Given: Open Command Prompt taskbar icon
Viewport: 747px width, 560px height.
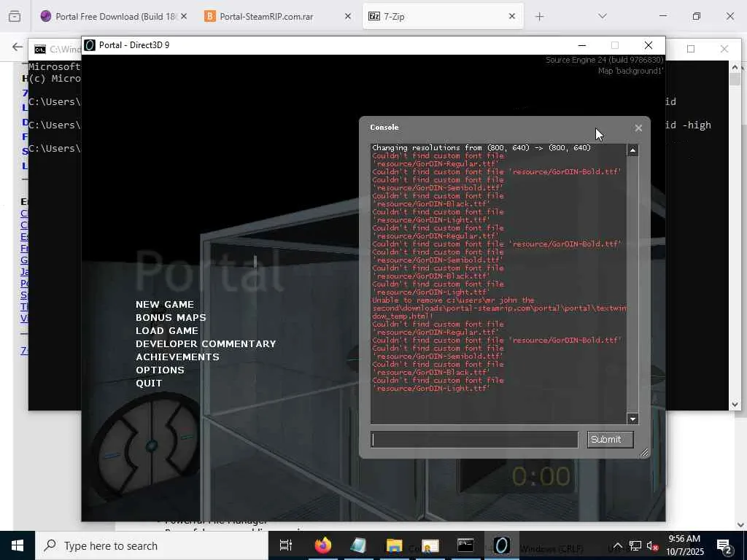Looking at the screenshot, I should (x=465, y=545).
